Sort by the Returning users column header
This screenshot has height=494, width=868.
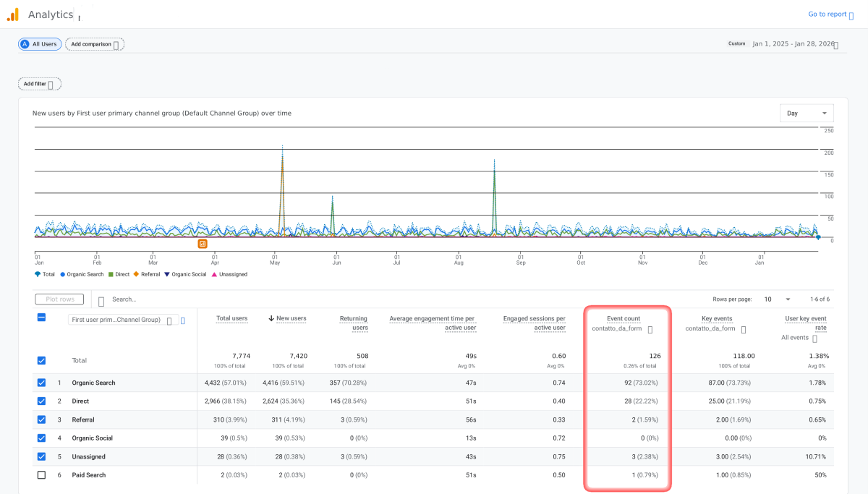354,323
